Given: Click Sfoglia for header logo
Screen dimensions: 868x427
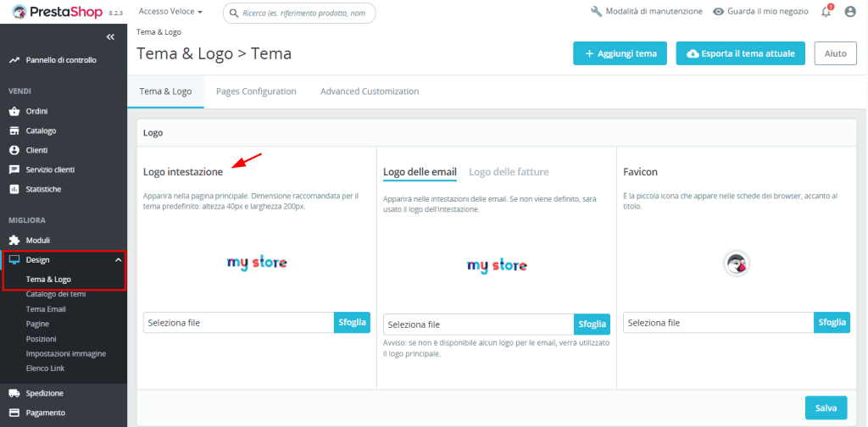Looking at the screenshot, I should click(x=352, y=323).
